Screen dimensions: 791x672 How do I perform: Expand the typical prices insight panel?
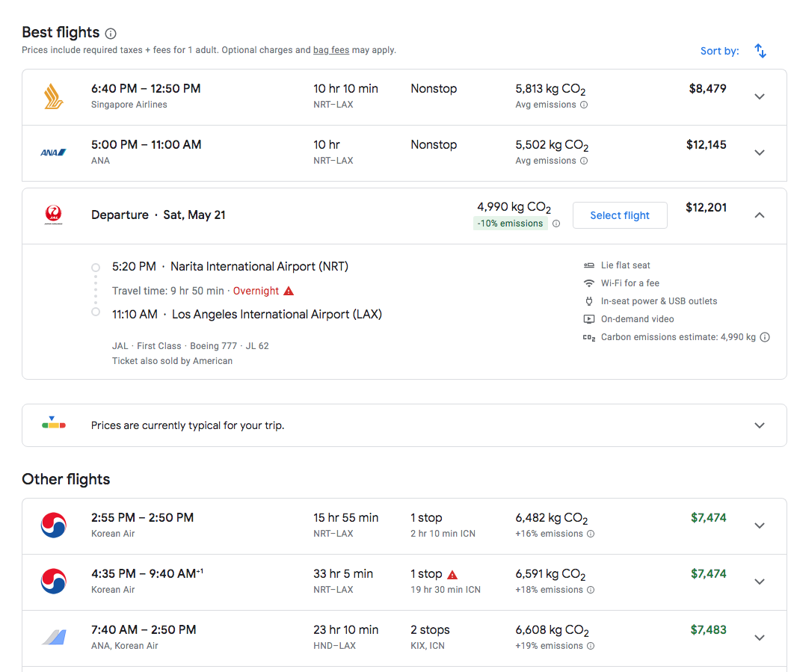(x=760, y=425)
